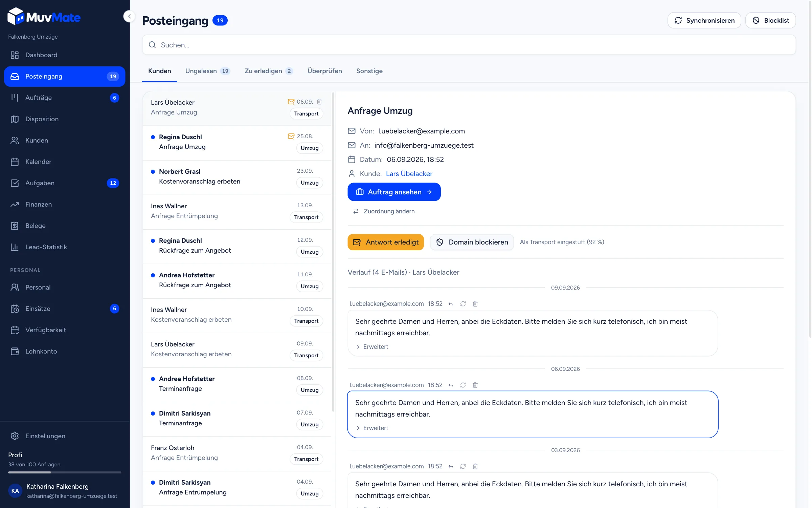Image resolution: width=812 pixels, height=508 pixels.
Task: Switch to the Ungelesen tab
Action: pos(207,71)
